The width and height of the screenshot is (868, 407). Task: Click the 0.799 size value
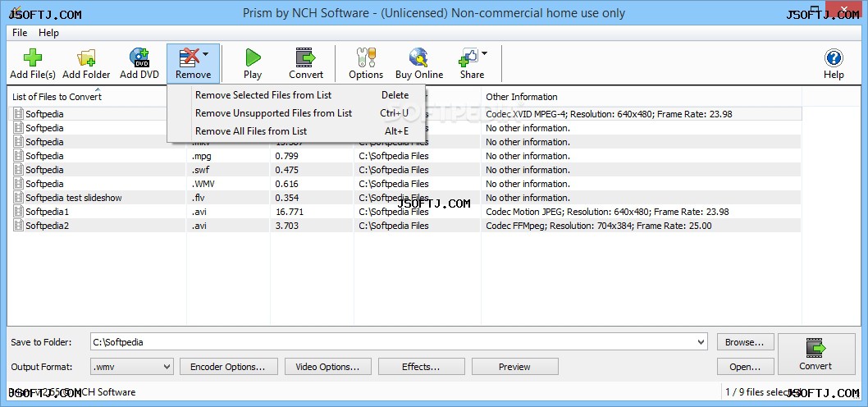click(287, 156)
